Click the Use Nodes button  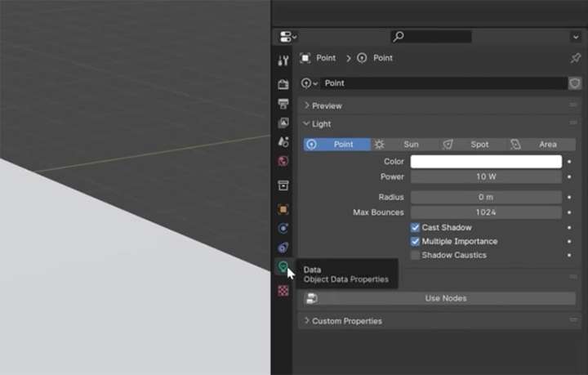click(x=439, y=298)
